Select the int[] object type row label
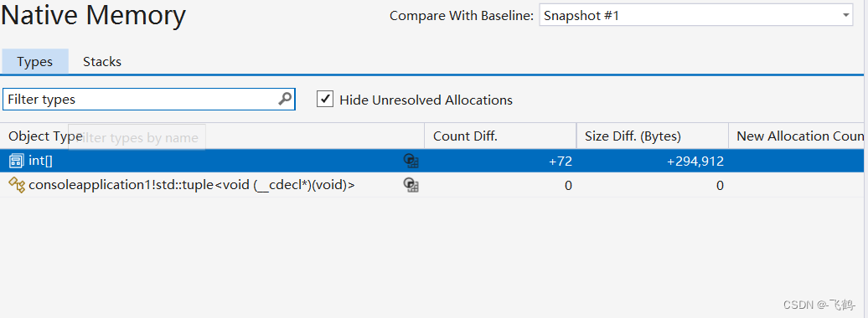This screenshot has width=868, height=318. tap(40, 161)
